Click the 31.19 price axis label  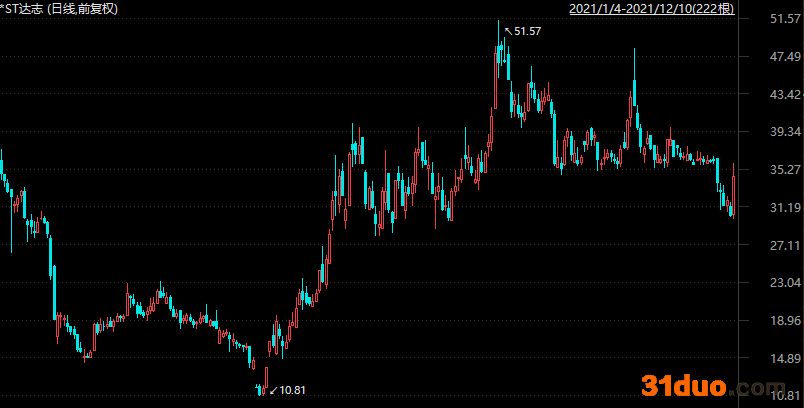pos(773,208)
